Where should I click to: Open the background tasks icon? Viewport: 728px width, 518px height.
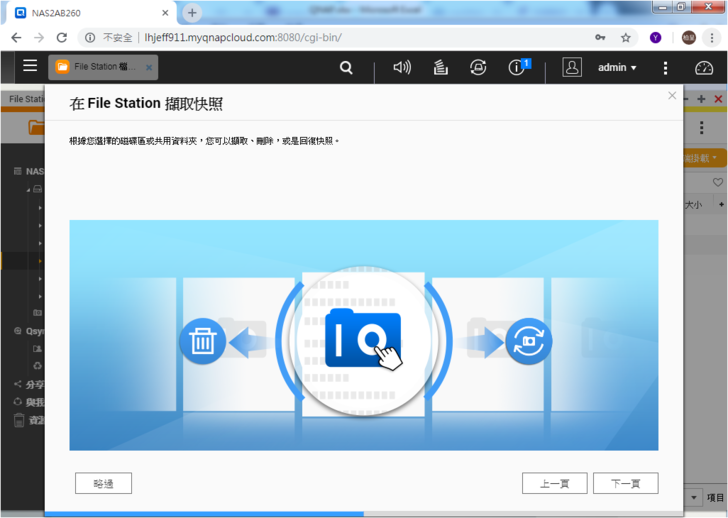click(x=440, y=68)
